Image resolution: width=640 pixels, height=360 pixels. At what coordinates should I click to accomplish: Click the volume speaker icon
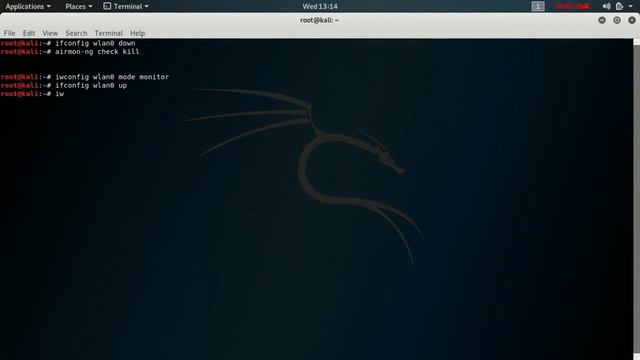[607, 6]
